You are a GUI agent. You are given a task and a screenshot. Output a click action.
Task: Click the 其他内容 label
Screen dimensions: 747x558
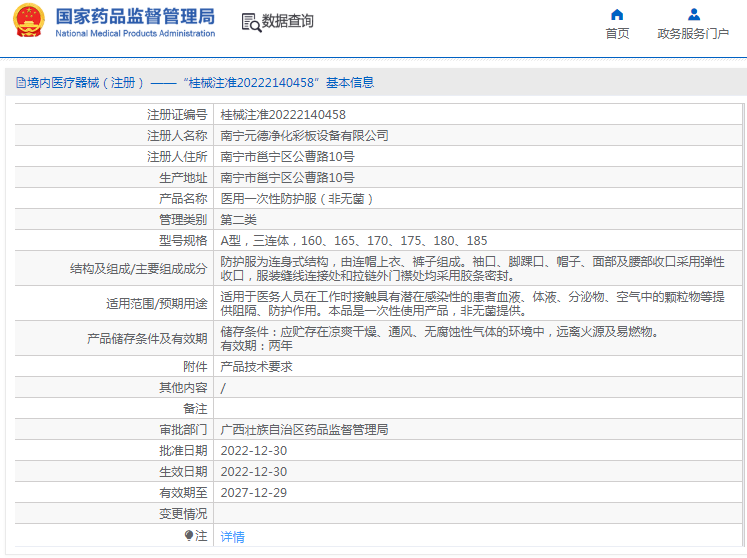pos(183,388)
